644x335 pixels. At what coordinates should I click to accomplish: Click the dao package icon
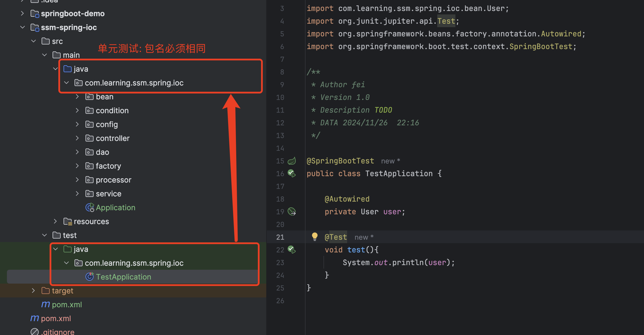click(x=90, y=152)
